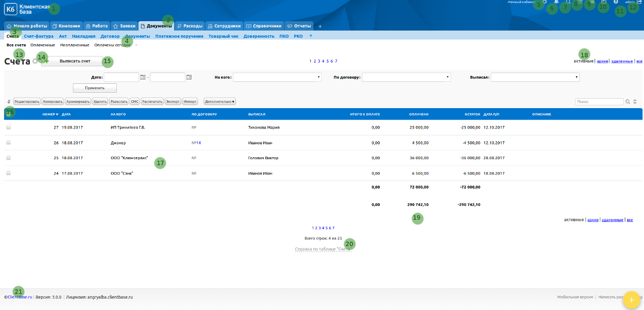The image size is (644, 310).
Task: Click the logout icon next to admin
Action: pos(640,2)
